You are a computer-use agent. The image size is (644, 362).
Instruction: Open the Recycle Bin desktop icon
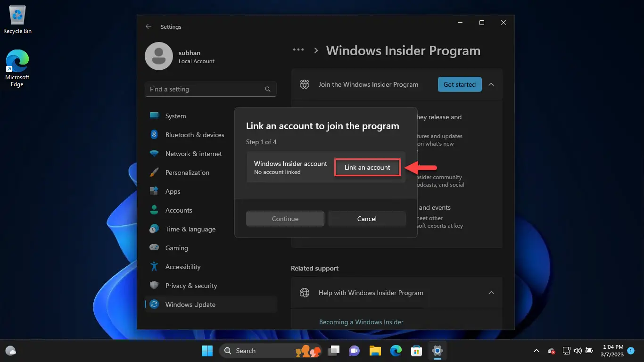point(17,20)
